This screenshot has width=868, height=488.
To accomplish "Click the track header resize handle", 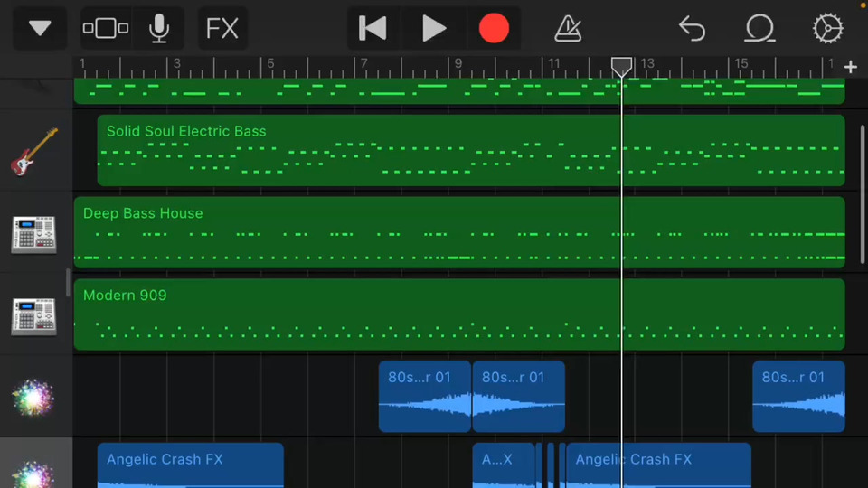I will (68, 283).
